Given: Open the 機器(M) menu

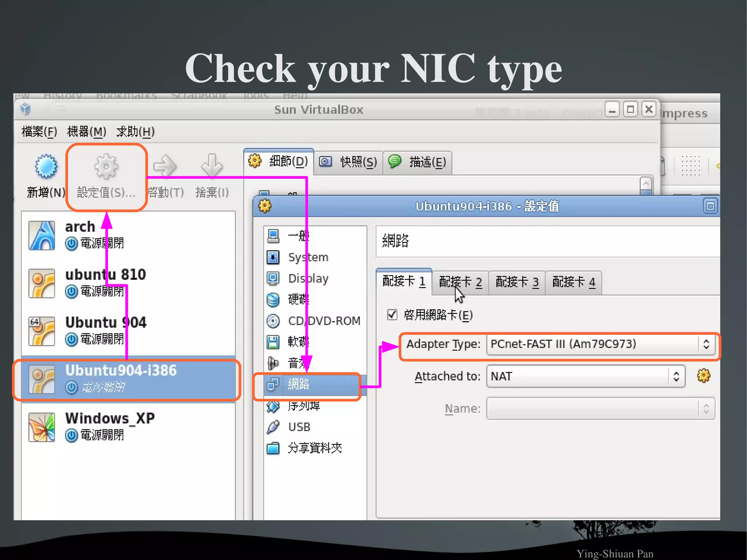Looking at the screenshot, I should pyautogui.click(x=86, y=131).
